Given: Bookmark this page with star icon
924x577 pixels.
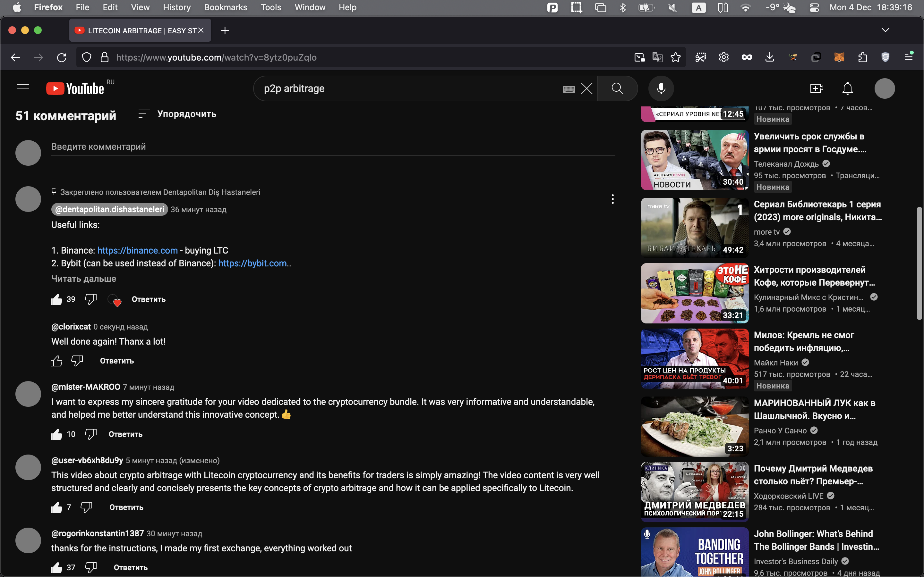Looking at the screenshot, I should click(675, 57).
